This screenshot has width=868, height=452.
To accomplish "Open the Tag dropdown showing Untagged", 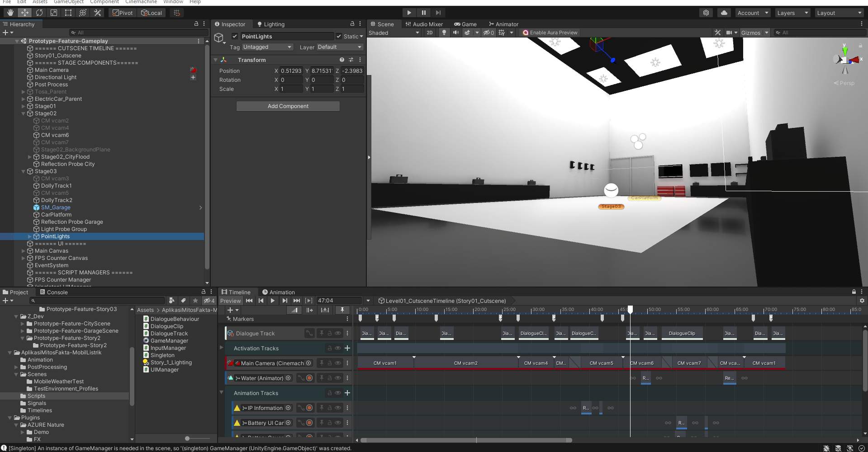I will [267, 47].
